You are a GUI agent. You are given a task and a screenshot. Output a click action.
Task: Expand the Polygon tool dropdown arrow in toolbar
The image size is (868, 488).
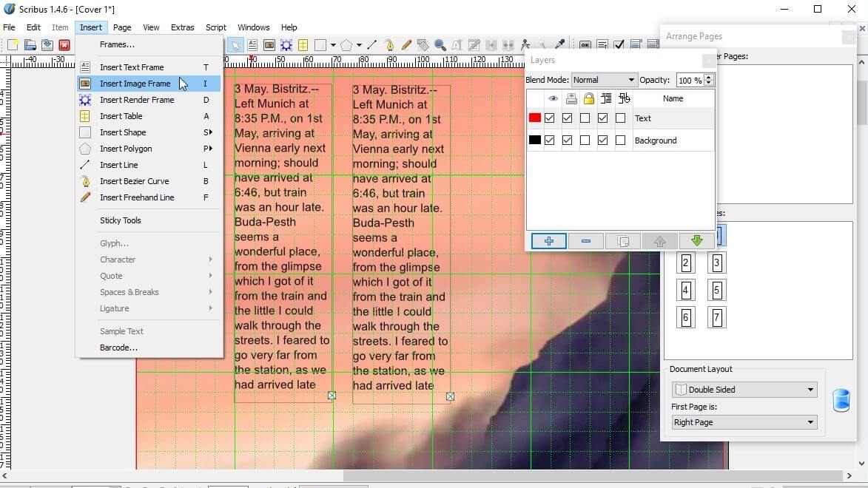(360, 45)
